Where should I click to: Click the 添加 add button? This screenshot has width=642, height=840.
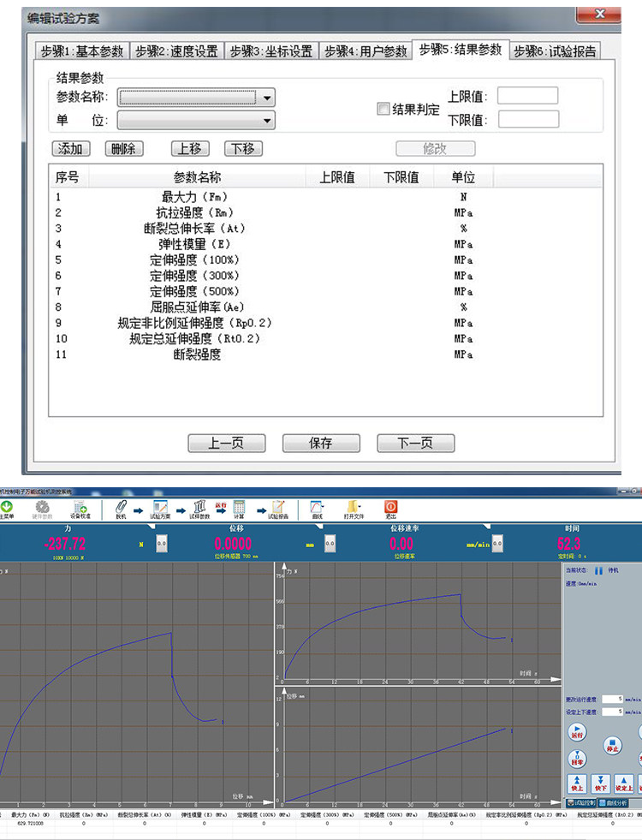tap(71, 148)
